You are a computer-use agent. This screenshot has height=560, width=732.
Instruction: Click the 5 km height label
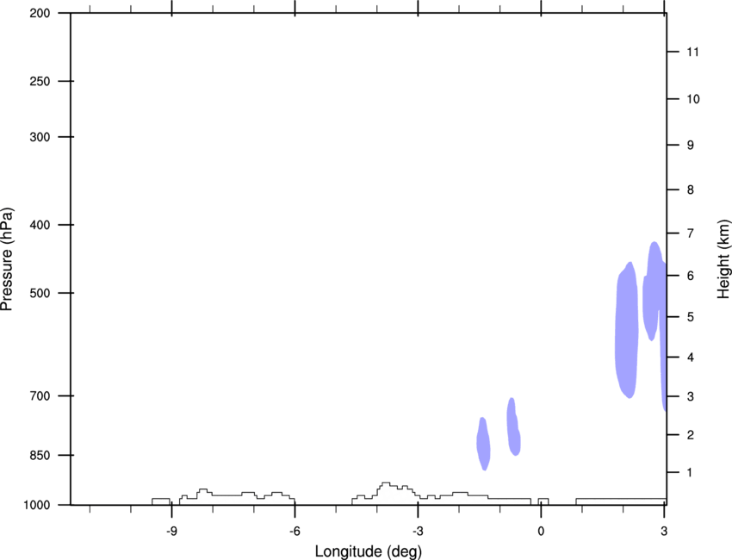tap(691, 317)
